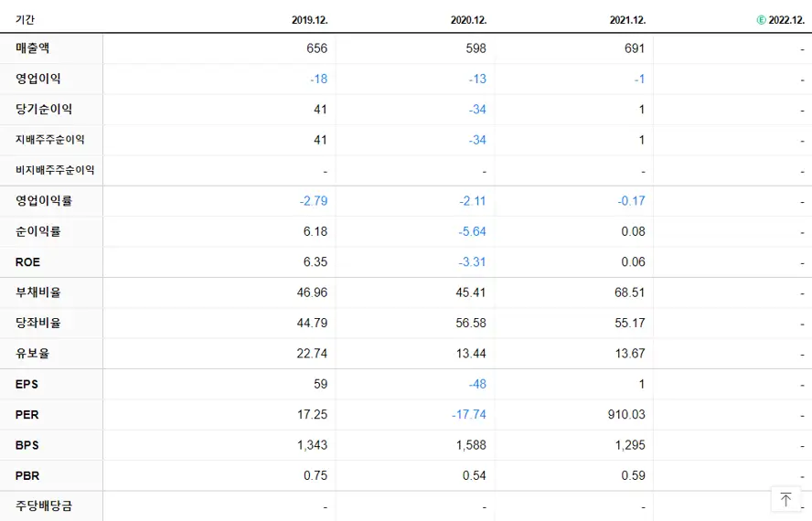Click the 영업이익 value -13
Screen dimensions: 812x521
478,80
